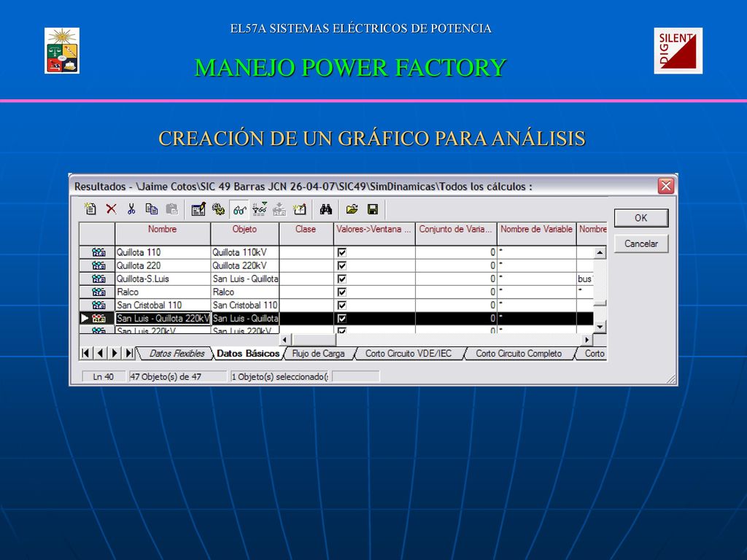Image resolution: width=747 pixels, height=560 pixels.
Task: Sort by the Objeto column header
Action: click(244, 233)
